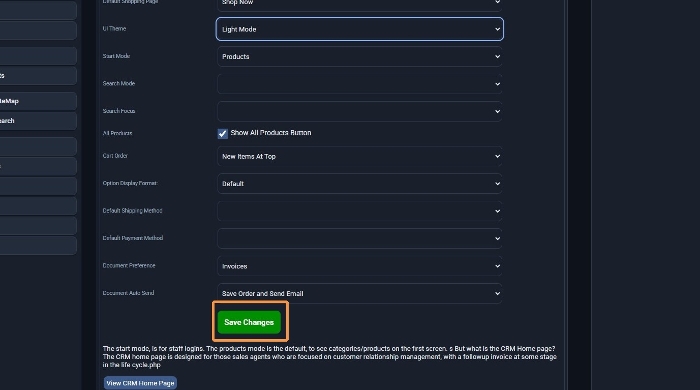Image resolution: width=700 pixels, height=390 pixels.
Task: Click the Default Shipping Method label
Action: (x=132, y=211)
